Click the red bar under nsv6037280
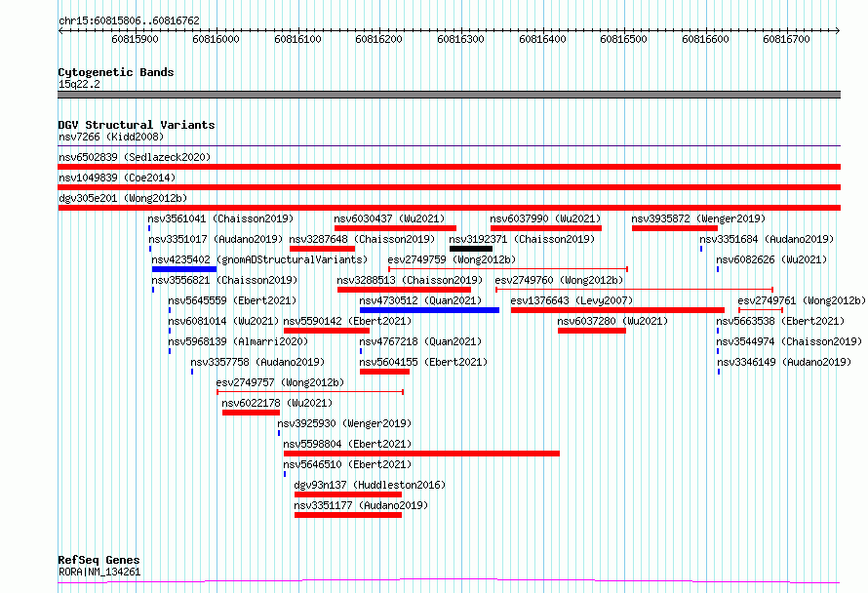The width and height of the screenshot is (868, 593). tap(592, 331)
